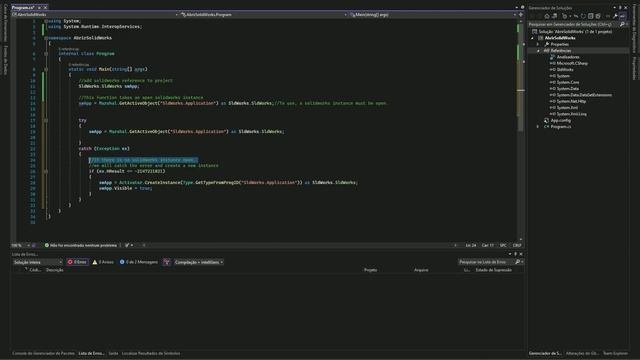
Task: Click the 'Estado de Supressão' column header
Action: pyautogui.click(x=493, y=270)
